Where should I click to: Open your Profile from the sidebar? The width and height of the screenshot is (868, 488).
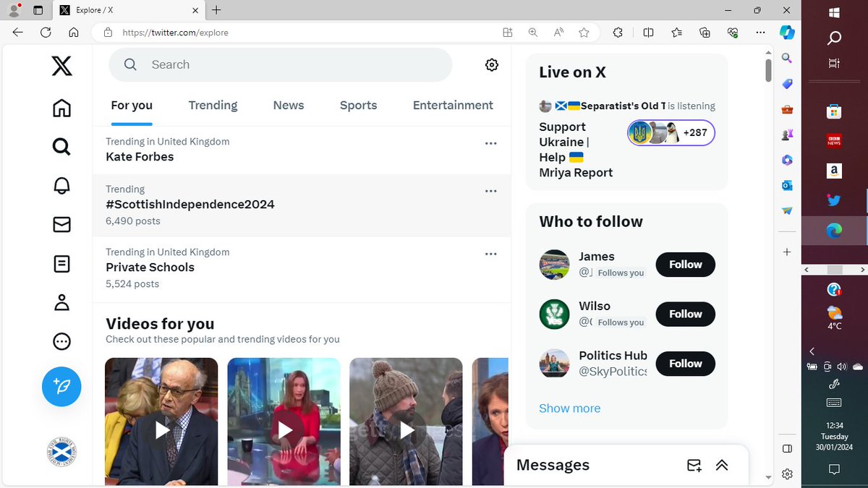click(61, 302)
